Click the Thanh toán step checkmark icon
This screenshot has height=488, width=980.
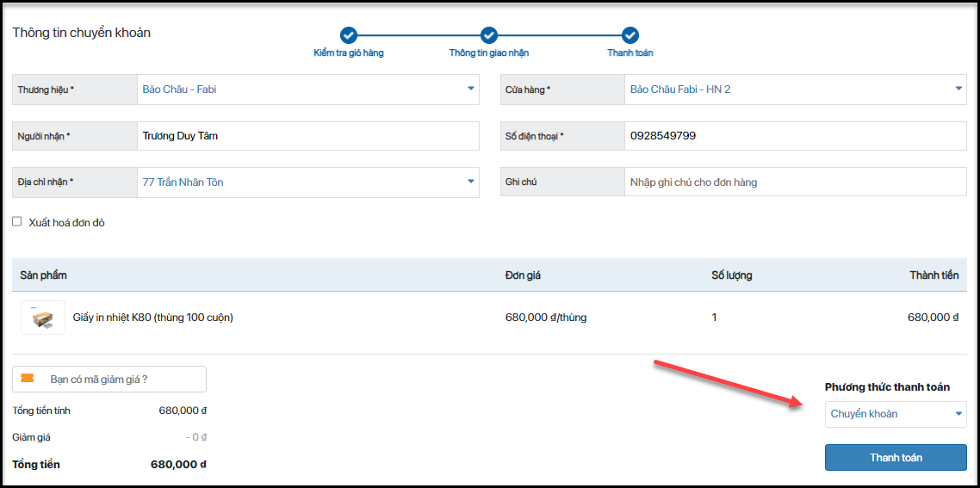click(x=630, y=35)
